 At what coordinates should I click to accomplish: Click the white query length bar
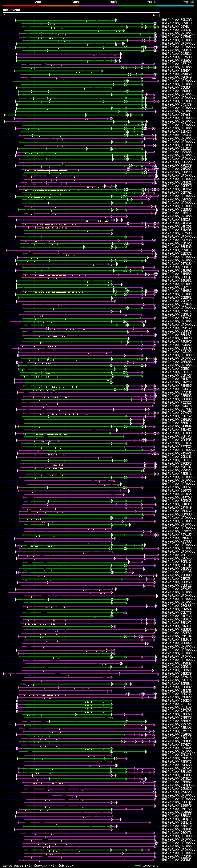click(x=81, y=13)
